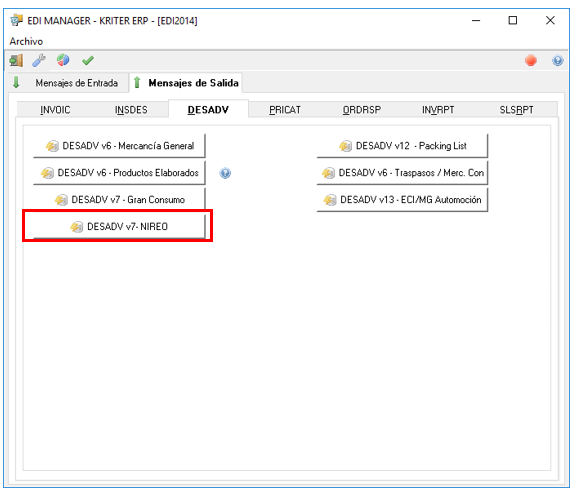Click the EDI Manager title bar icon
Viewport: 576px width, 491px height.
coord(16,20)
